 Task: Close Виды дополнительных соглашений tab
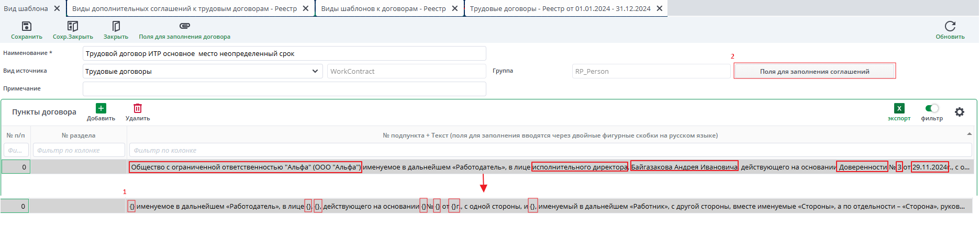tap(306, 8)
